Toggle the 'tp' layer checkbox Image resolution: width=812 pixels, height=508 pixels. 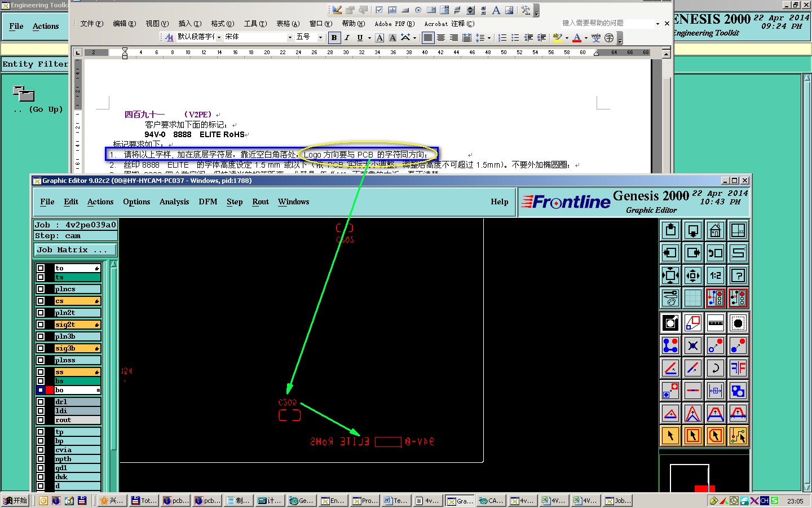pos(41,432)
